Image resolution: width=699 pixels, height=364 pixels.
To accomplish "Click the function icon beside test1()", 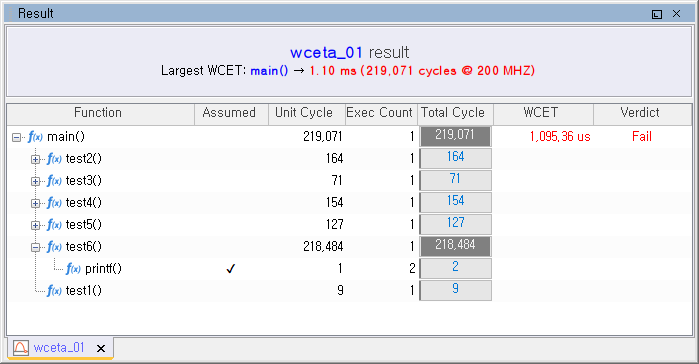I will click(54, 290).
